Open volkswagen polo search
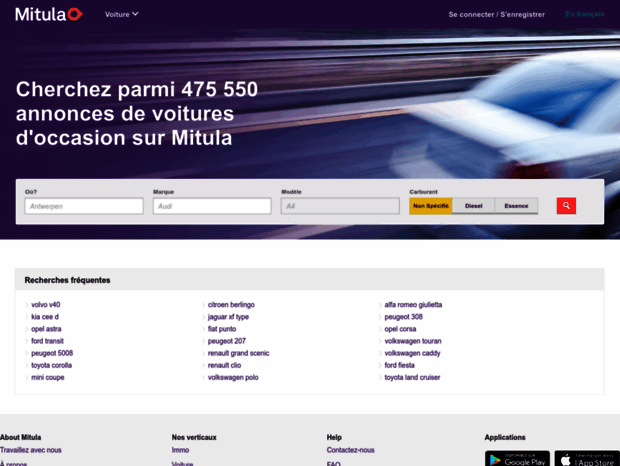This screenshot has height=466, width=620. [233, 377]
